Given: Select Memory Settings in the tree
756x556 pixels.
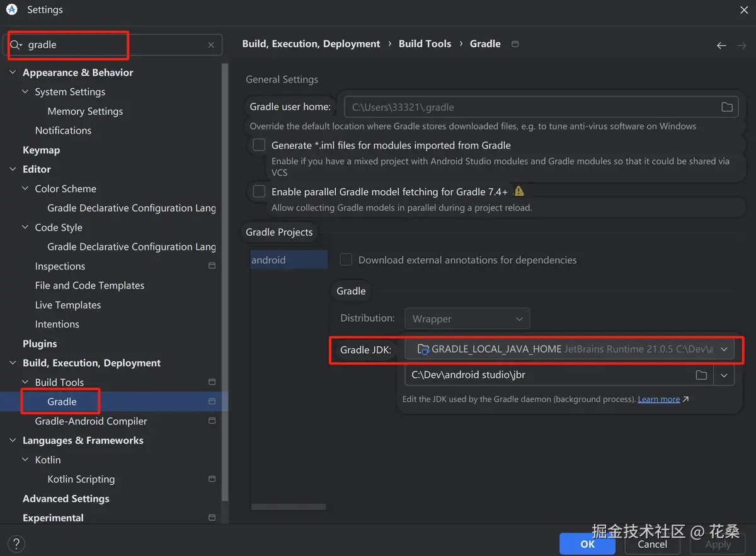Looking at the screenshot, I should coord(85,111).
